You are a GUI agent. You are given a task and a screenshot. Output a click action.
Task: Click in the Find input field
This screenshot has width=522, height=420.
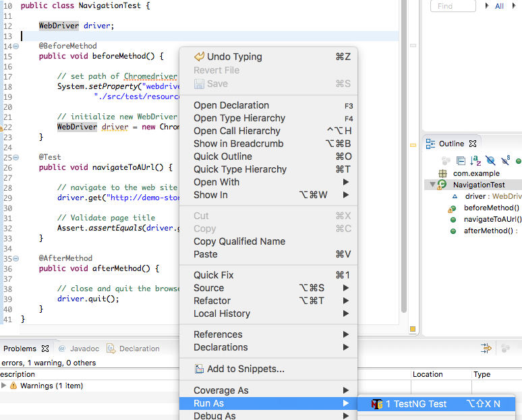[x=452, y=6]
